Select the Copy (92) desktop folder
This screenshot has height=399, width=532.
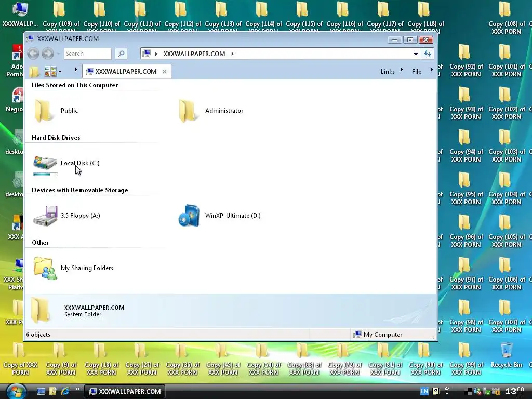pyautogui.click(x=466, y=61)
